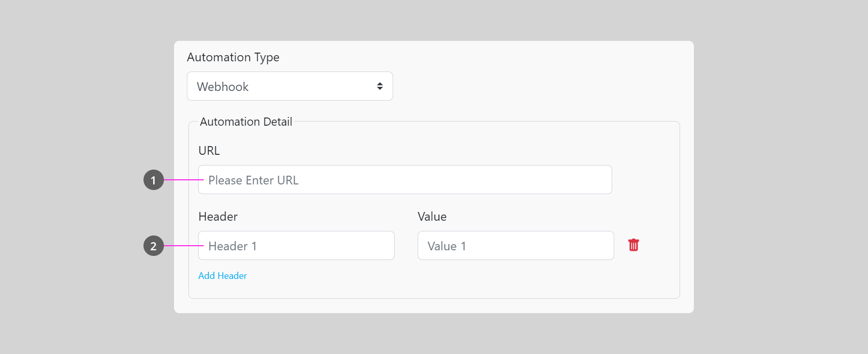This screenshot has width=868, height=354.
Task: Click the URL field label
Action: click(209, 151)
